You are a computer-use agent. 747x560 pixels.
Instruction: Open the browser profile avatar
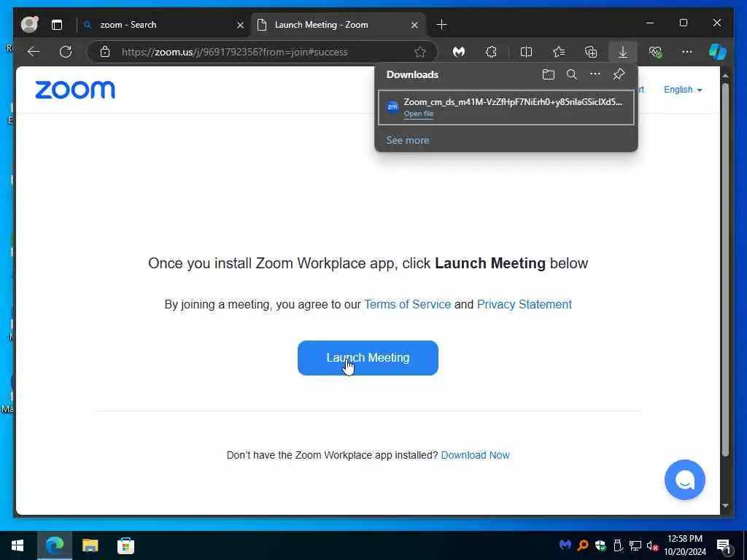(x=29, y=24)
